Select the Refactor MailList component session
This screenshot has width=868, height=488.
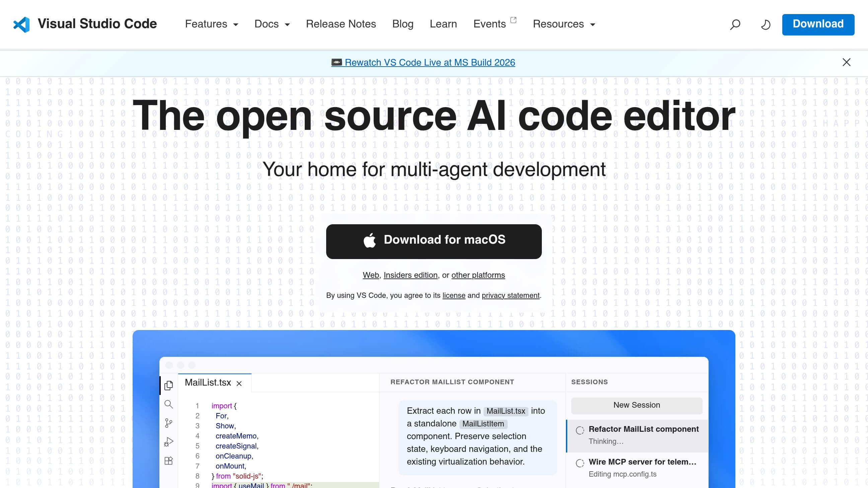(x=637, y=436)
